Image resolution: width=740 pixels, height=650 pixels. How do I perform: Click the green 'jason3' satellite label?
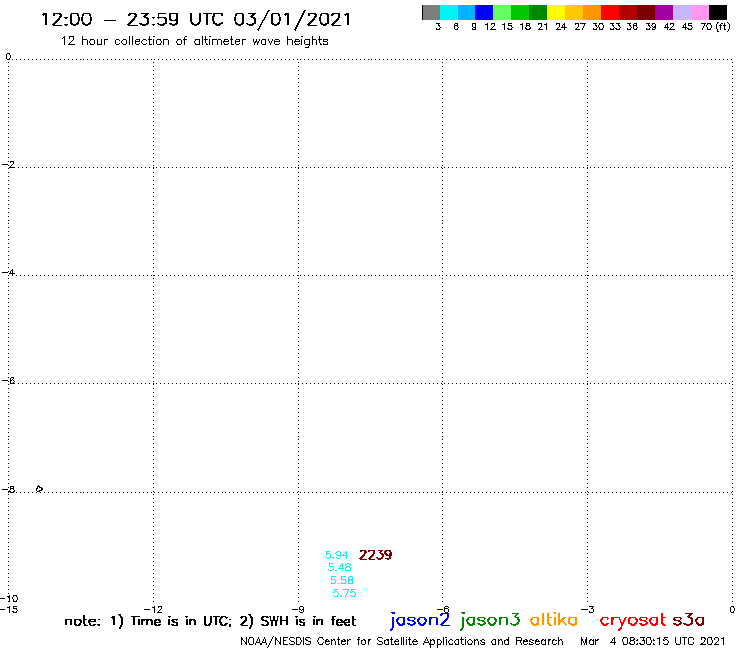pyautogui.click(x=490, y=620)
